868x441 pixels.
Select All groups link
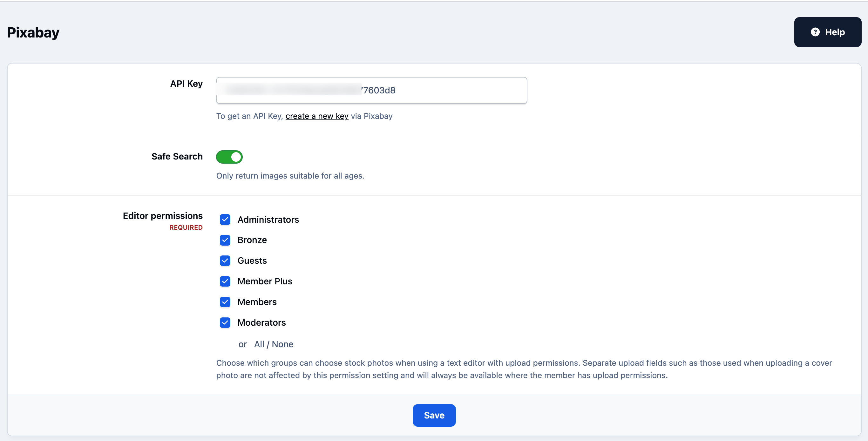259,344
